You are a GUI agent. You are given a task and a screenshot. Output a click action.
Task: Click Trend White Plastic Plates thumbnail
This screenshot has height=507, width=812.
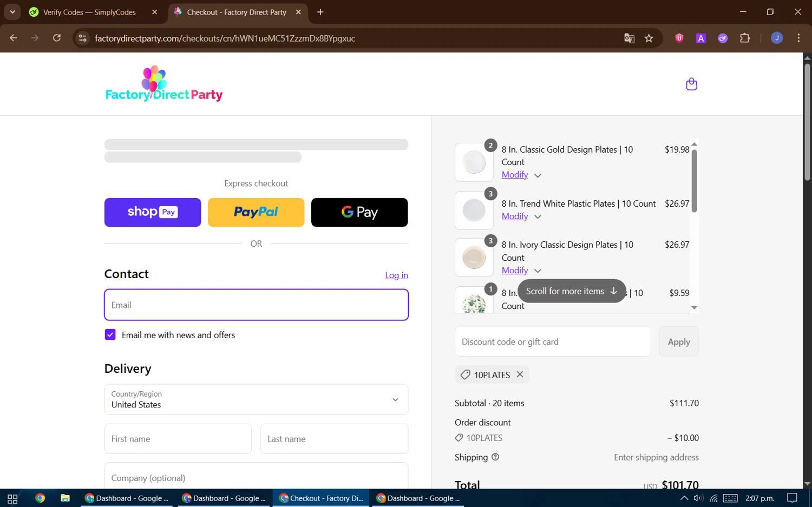point(474,210)
